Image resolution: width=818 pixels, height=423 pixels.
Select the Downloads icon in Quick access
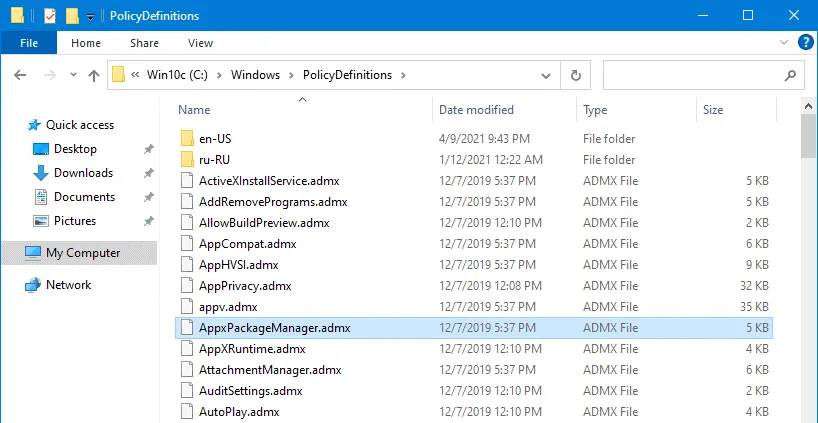(41, 173)
